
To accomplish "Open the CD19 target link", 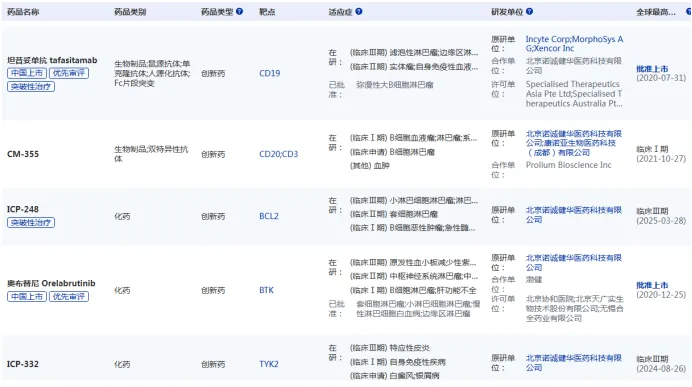I will coord(270,73).
